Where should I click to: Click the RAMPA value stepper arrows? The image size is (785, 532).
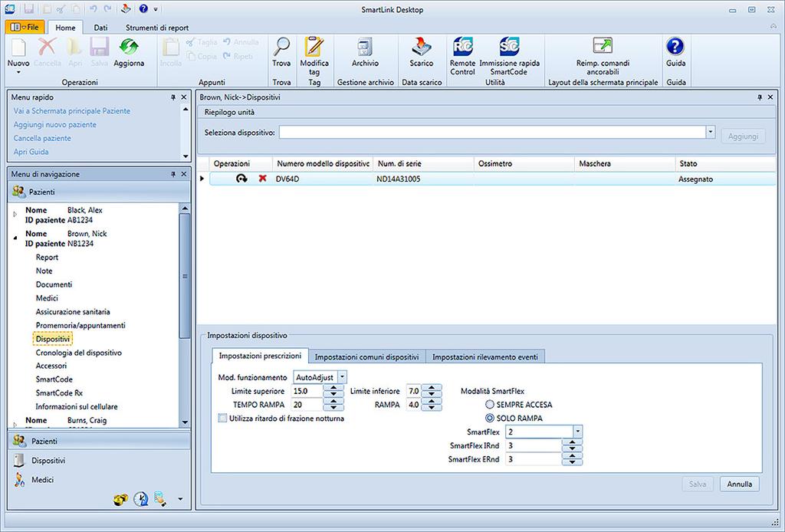(432, 405)
